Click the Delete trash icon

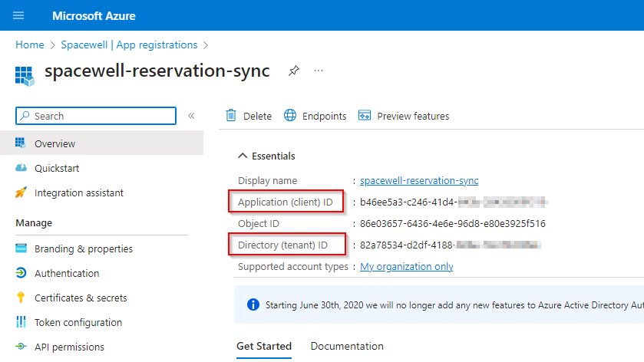[x=231, y=116]
